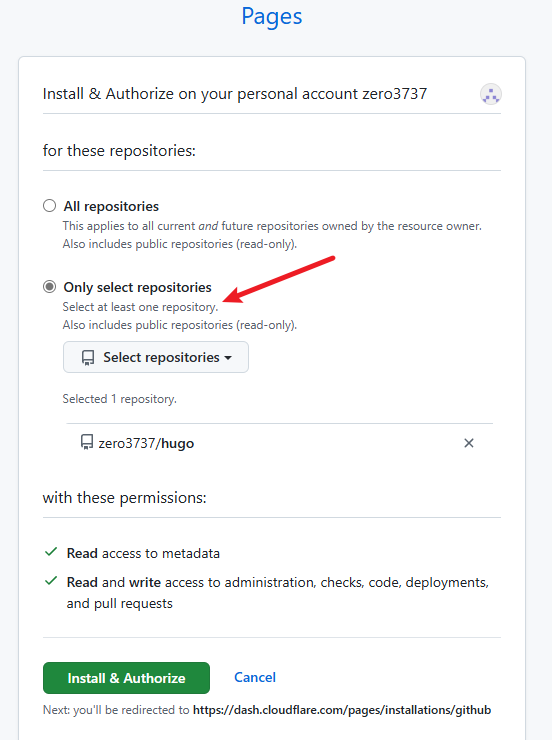Click the Install & Authorize green button
552x740 pixels.
click(126, 678)
